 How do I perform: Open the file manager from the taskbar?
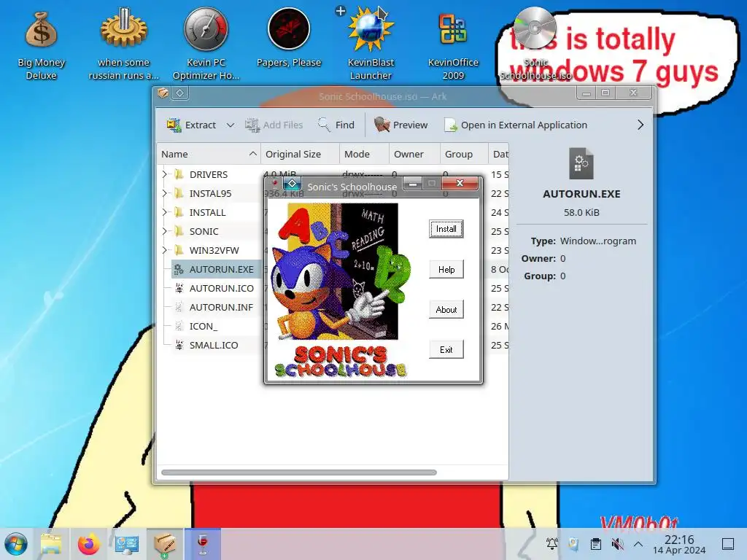pos(51,544)
